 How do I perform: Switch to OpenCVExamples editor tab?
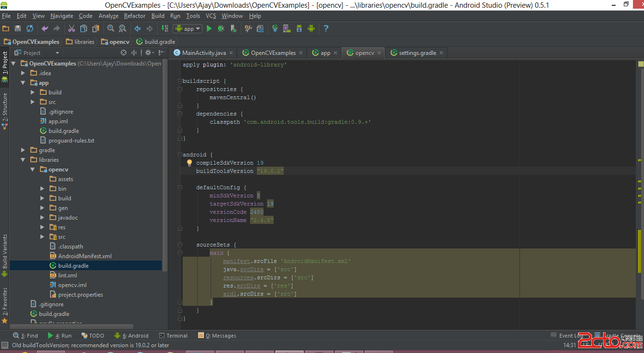pos(273,53)
